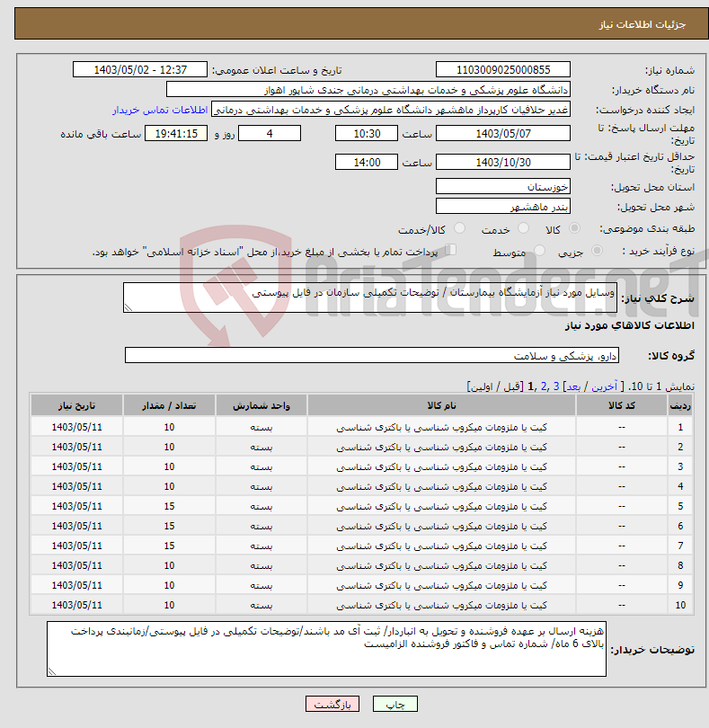This screenshot has height=728, width=709.
Task: Go to page 2 of results
Action: [544, 386]
